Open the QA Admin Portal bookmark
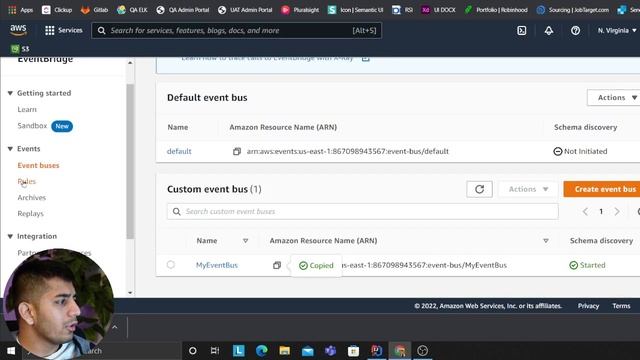The width and height of the screenshot is (640, 360). [182, 10]
